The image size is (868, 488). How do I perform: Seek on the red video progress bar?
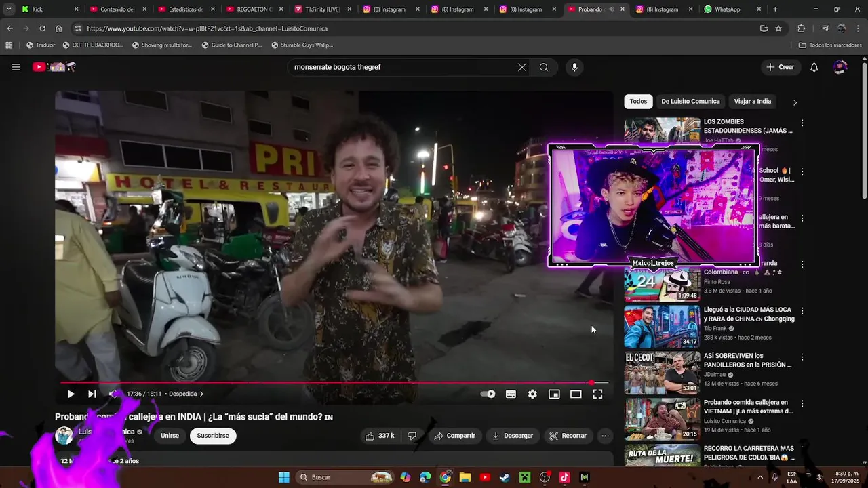[334, 383]
